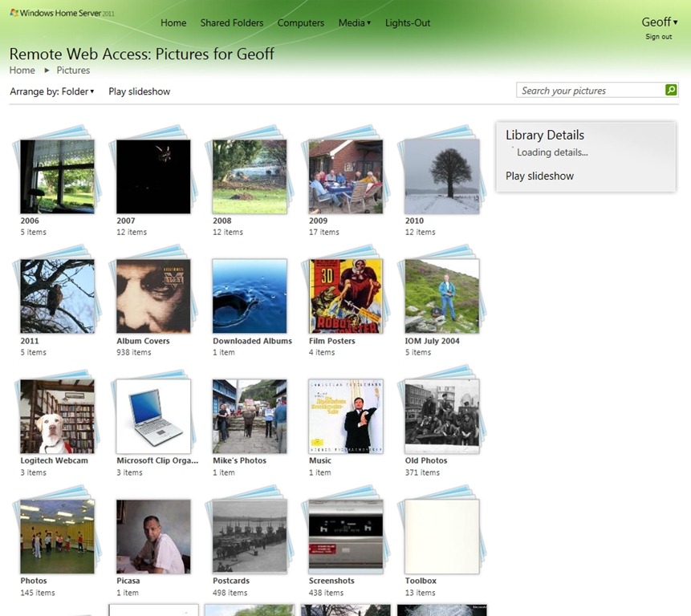691x616 pixels.
Task: Click Play slideshow in Library Details
Action: [539, 176]
